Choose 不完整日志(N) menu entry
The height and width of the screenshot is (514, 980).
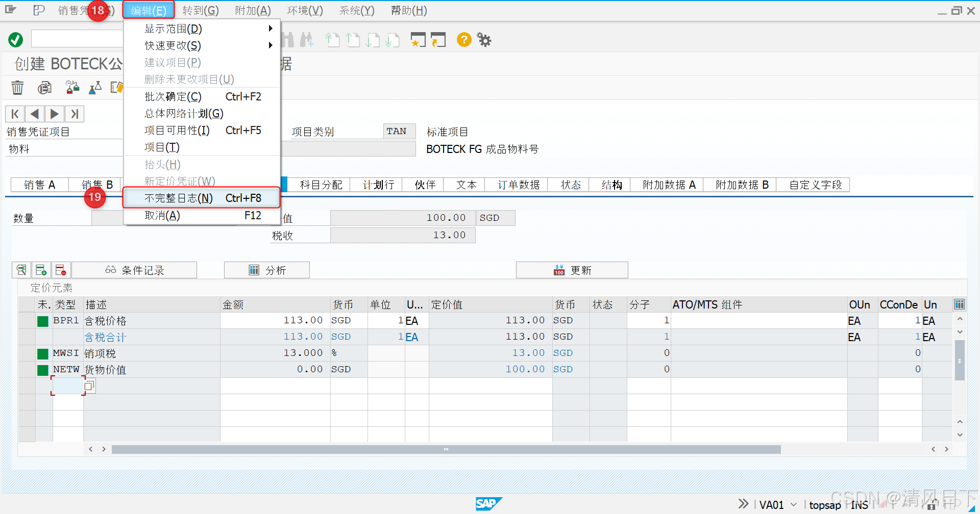pyautogui.click(x=202, y=198)
